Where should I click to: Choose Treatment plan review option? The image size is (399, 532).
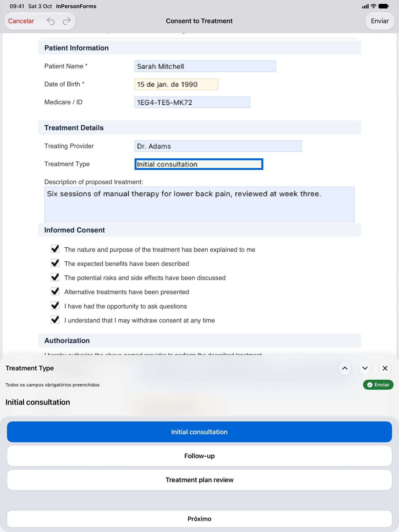point(199,480)
